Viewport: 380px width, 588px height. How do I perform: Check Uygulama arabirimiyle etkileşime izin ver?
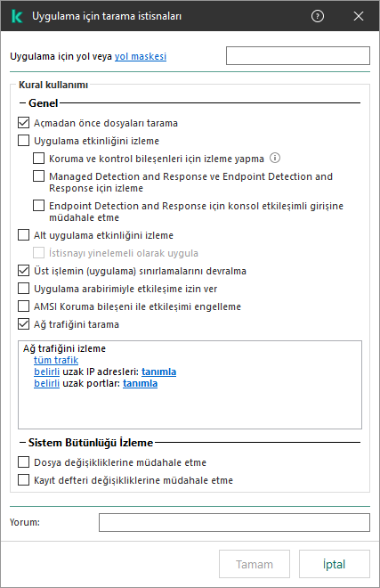click(x=24, y=289)
